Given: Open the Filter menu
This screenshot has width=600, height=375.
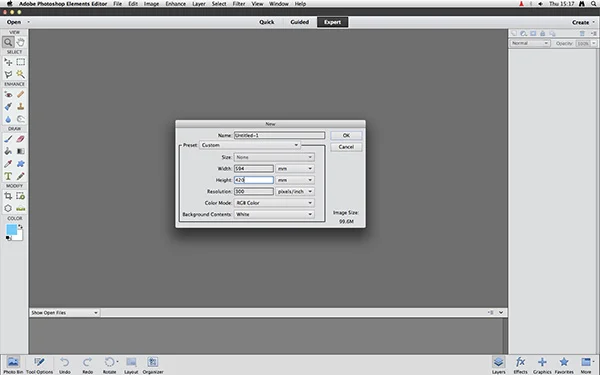Looking at the screenshot, I should (239, 4).
